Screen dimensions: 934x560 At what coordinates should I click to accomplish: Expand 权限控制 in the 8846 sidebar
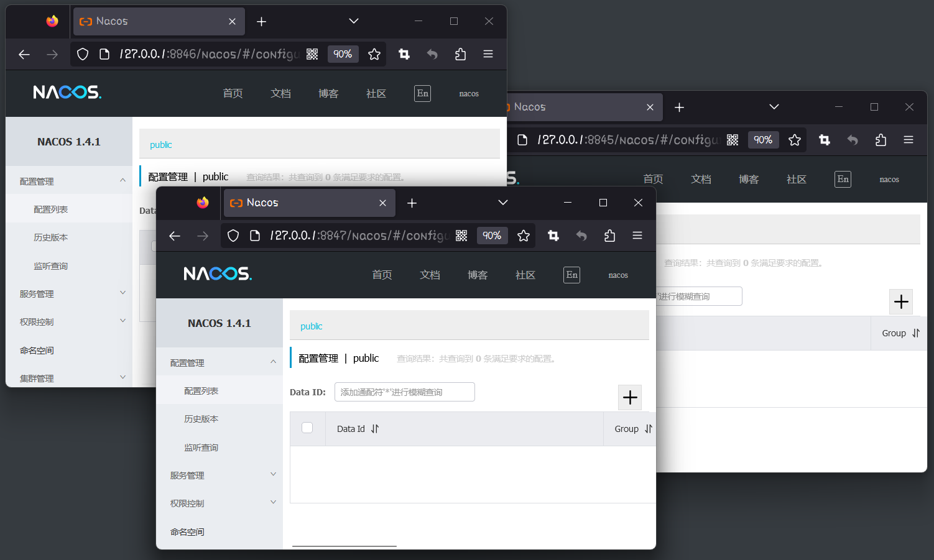coord(123,321)
